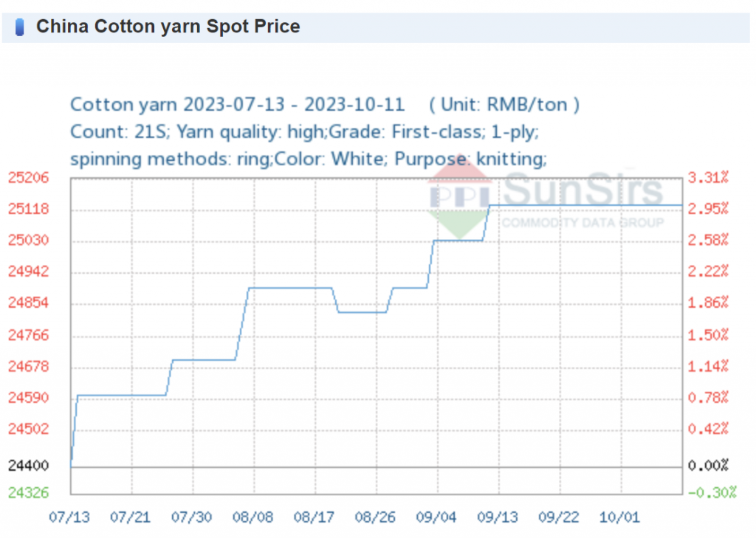The width and height of the screenshot is (756, 538).
Task: Click the China Cotton yarn Spot Price heading
Action: 168,27
